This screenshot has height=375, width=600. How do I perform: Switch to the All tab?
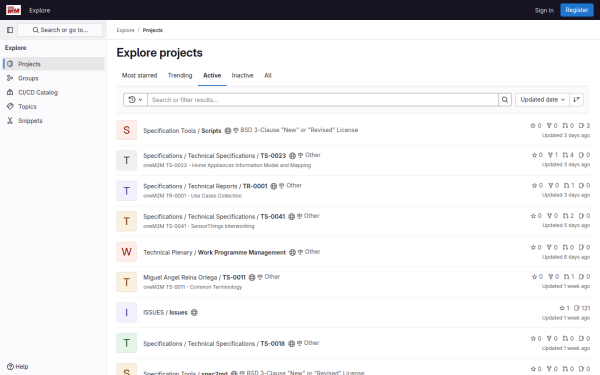268,75
